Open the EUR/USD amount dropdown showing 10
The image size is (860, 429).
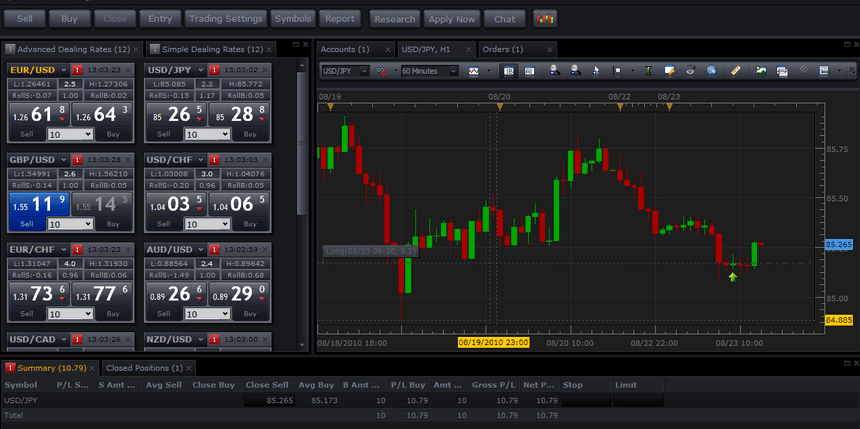coord(70,134)
